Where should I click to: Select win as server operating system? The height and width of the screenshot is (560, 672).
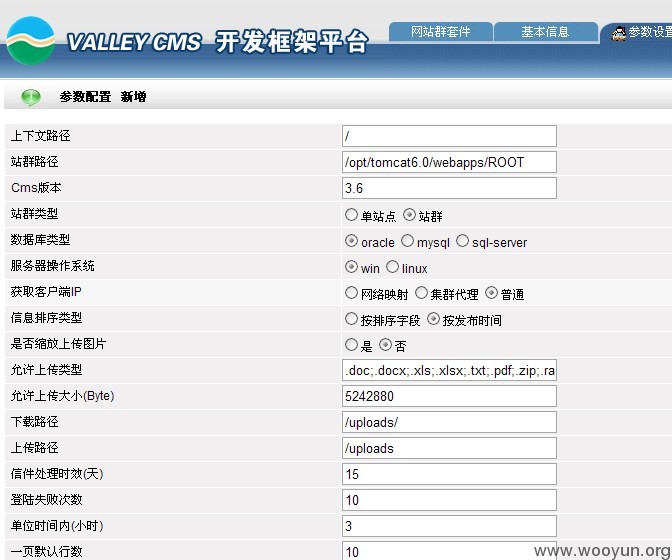351,267
